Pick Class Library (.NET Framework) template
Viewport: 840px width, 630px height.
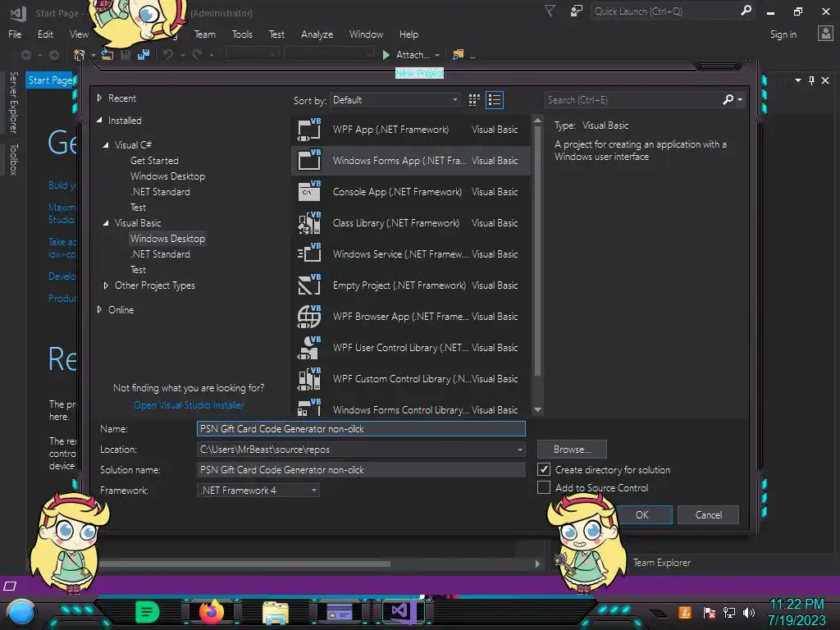(410, 223)
